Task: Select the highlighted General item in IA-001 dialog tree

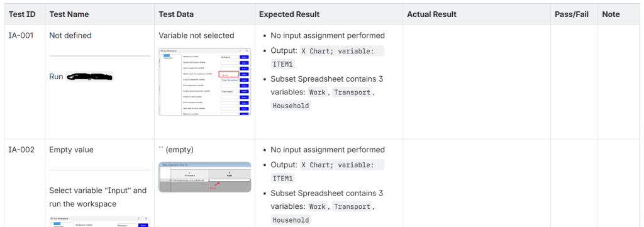Action: click(167, 55)
